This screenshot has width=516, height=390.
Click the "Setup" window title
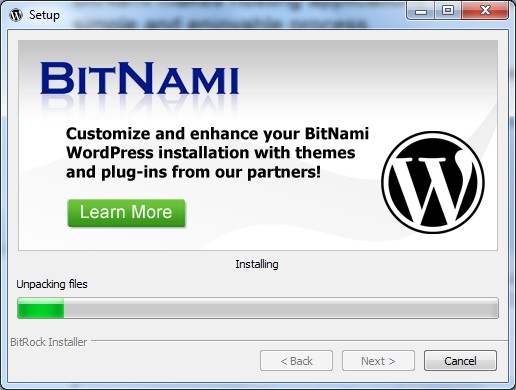pos(44,15)
